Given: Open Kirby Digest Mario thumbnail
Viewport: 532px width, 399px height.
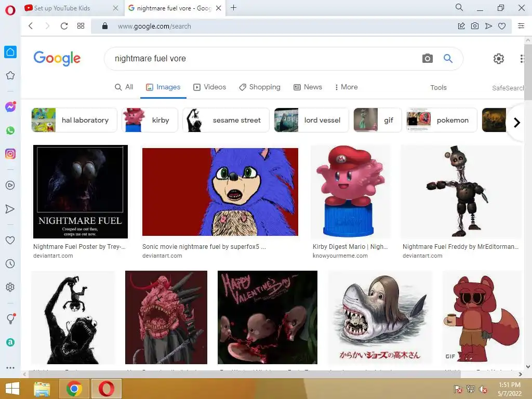Looking at the screenshot, I should click(351, 192).
